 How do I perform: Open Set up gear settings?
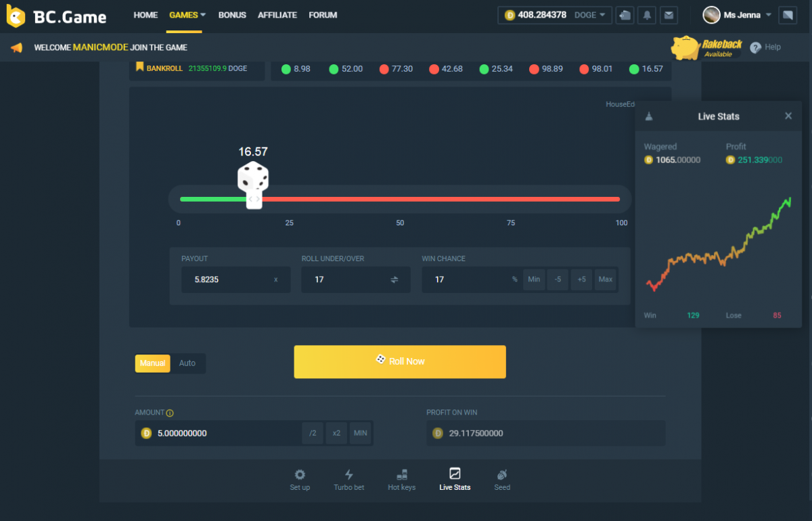[300, 479]
